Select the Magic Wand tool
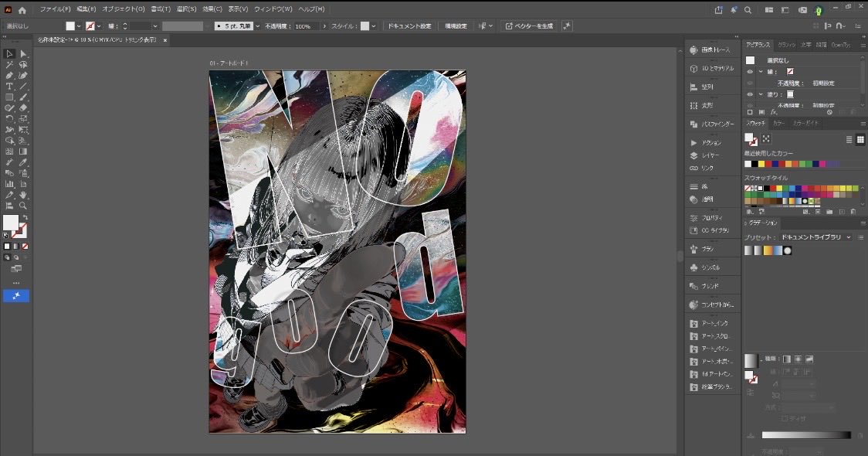 pyautogui.click(x=8, y=65)
